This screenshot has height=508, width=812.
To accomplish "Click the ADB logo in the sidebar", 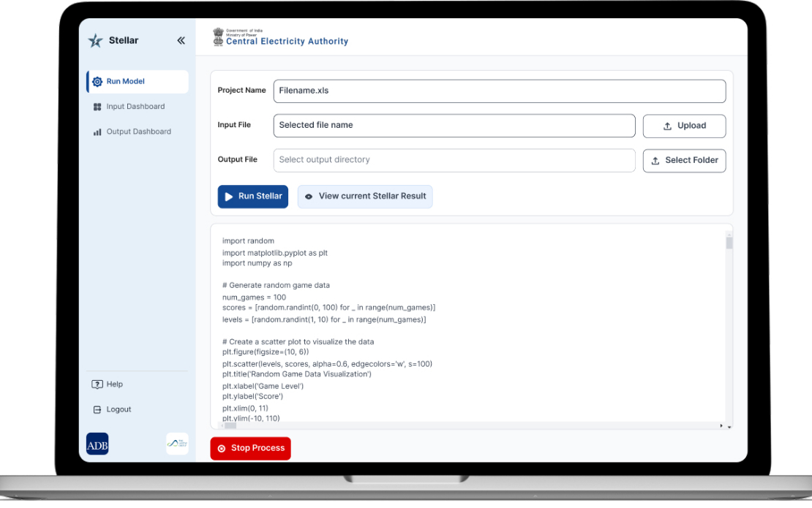I will pos(97,444).
